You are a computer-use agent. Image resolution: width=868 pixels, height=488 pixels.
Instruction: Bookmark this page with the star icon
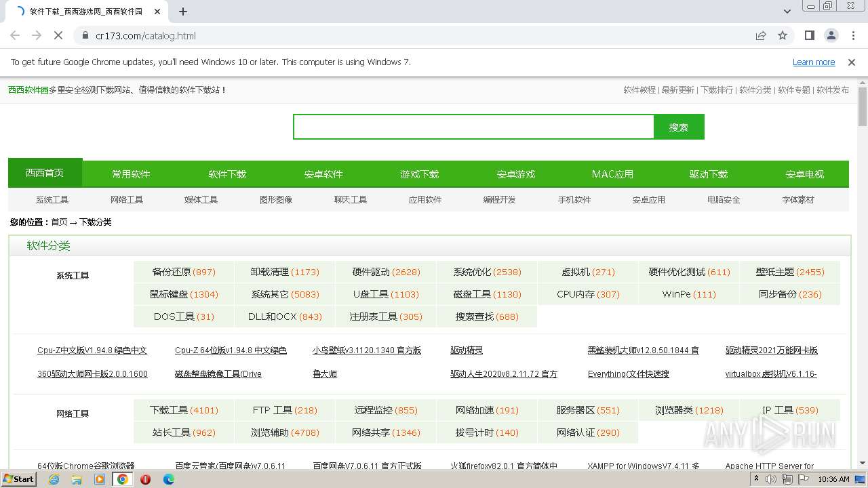tap(783, 35)
